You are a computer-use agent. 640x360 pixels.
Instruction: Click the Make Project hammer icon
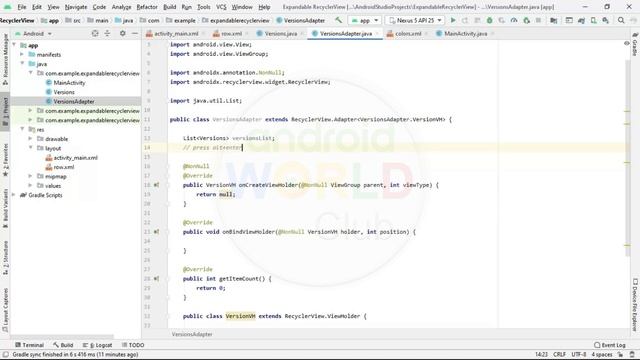click(338, 20)
